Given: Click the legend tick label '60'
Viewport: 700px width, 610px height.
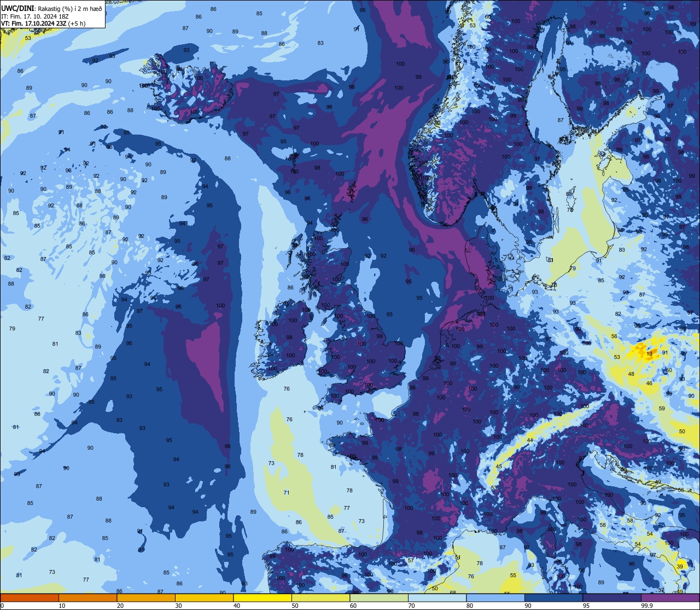Looking at the screenshot, I should tap(353, 606).
